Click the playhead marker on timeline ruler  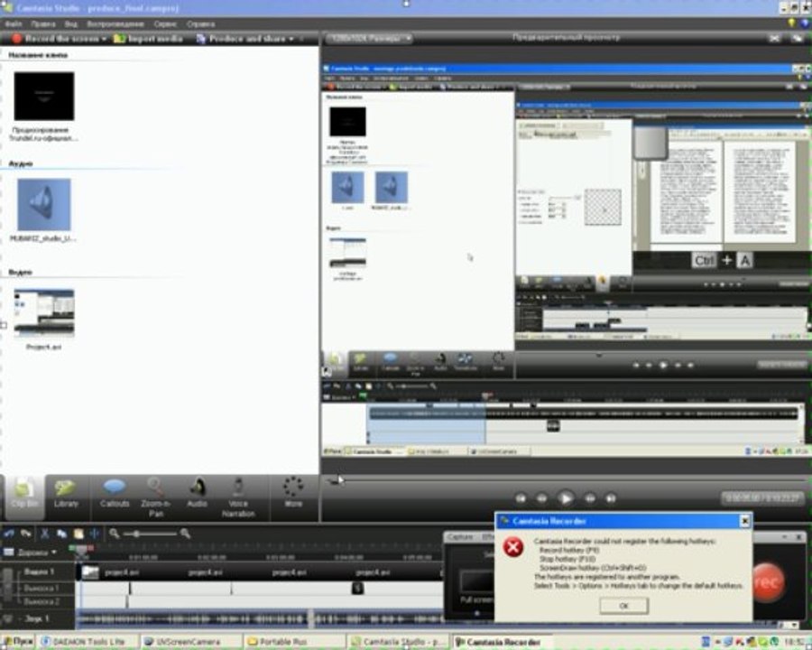coord(81,551)
